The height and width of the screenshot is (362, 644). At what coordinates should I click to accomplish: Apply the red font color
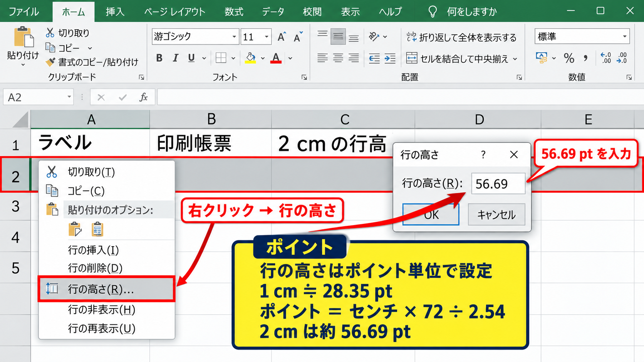point(276,58)
